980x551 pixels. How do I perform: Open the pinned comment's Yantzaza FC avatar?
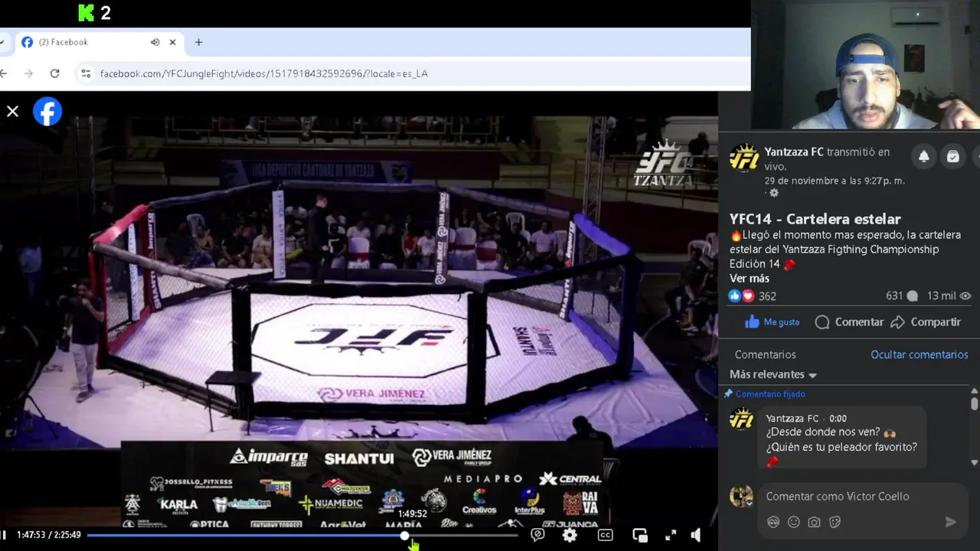click(x=741, y=419)
